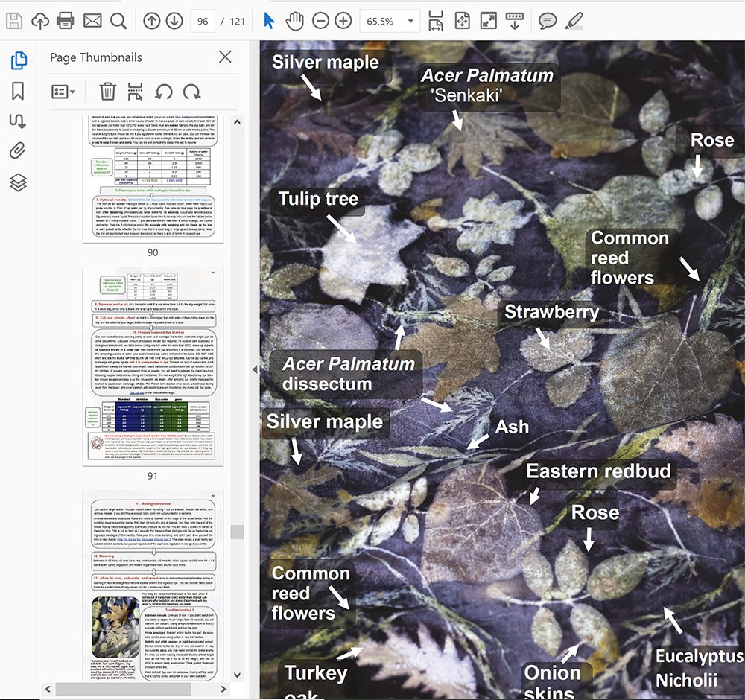
Task: Send file by email icon
Action: pos(92,21)
